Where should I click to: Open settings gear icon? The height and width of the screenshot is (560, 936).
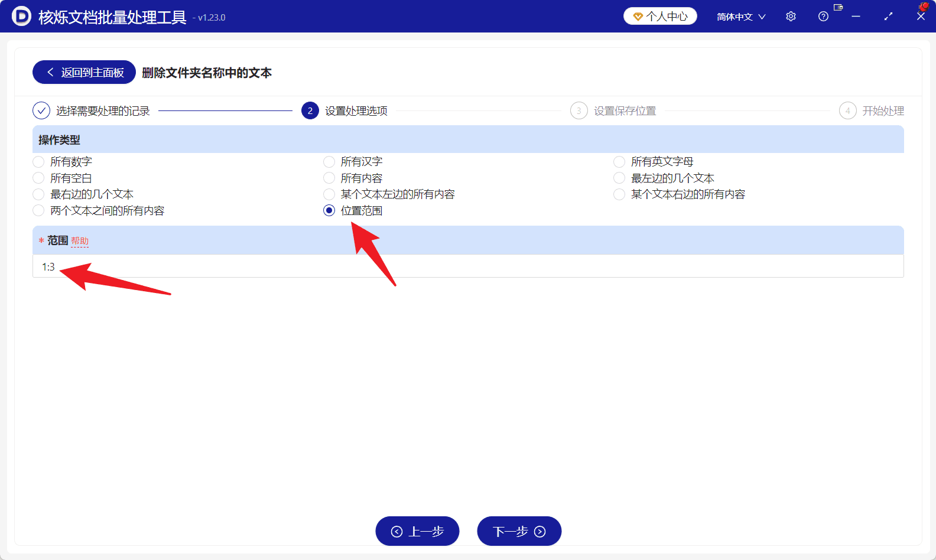791,17
